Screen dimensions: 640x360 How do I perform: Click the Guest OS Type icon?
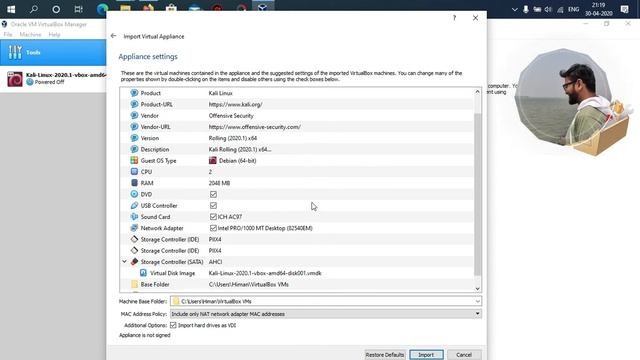coord(134,160)
